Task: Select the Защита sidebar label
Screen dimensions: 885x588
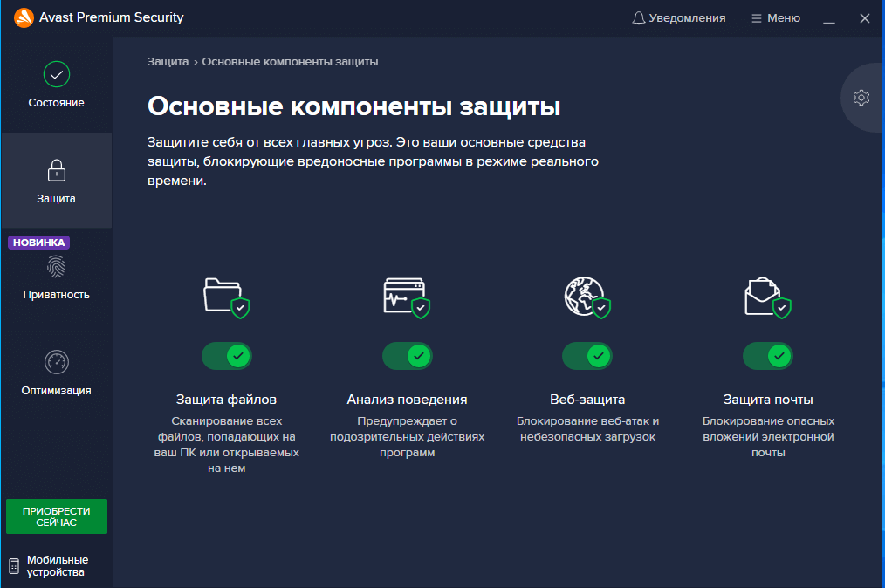Action: (x=57, y=199)
